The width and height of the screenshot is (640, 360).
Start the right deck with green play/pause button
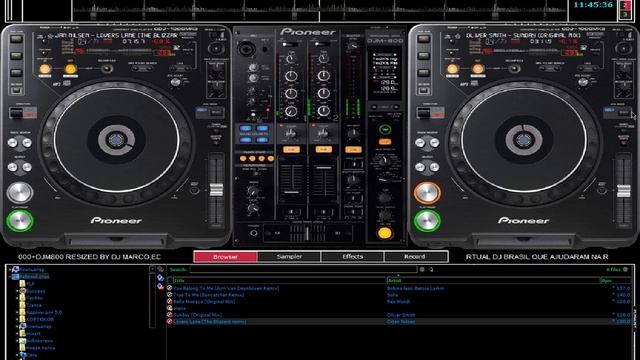coord(427,221)
